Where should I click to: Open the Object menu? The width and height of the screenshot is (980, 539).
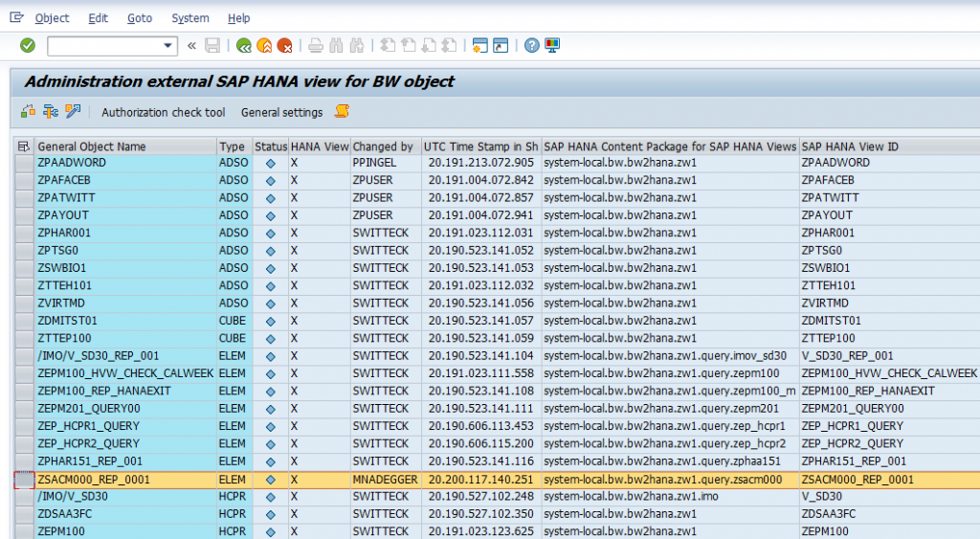coord(52,18)
